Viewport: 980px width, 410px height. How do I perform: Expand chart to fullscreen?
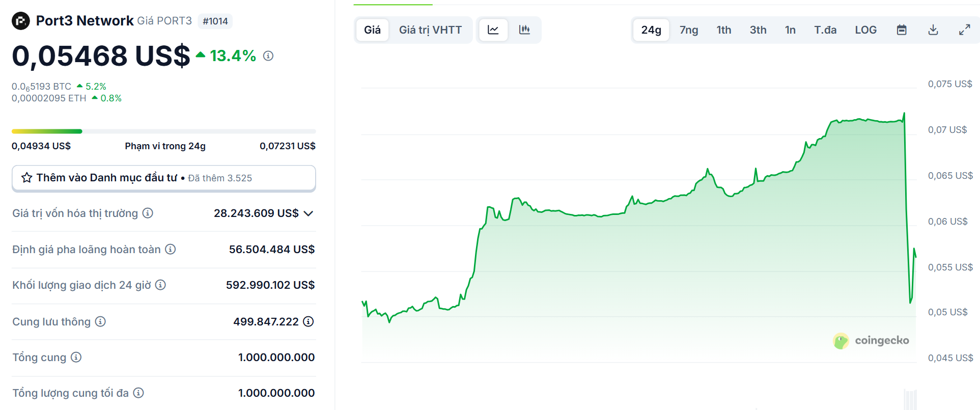click(964, 30)
